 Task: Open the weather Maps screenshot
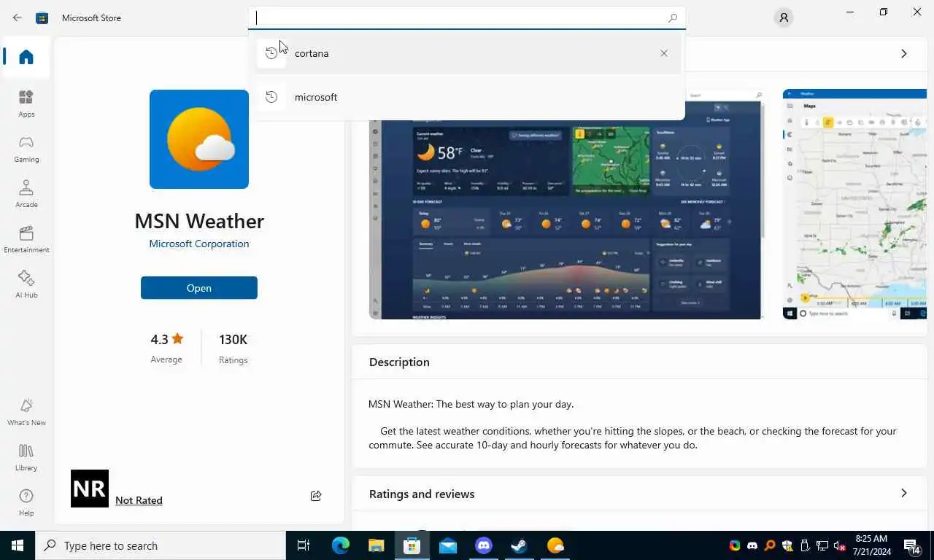point(854,204)
